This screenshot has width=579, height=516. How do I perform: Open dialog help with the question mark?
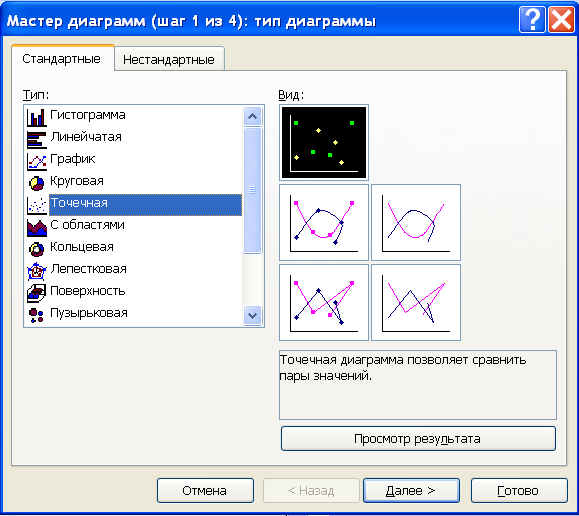pyautogui.click(x=532, y=20)
